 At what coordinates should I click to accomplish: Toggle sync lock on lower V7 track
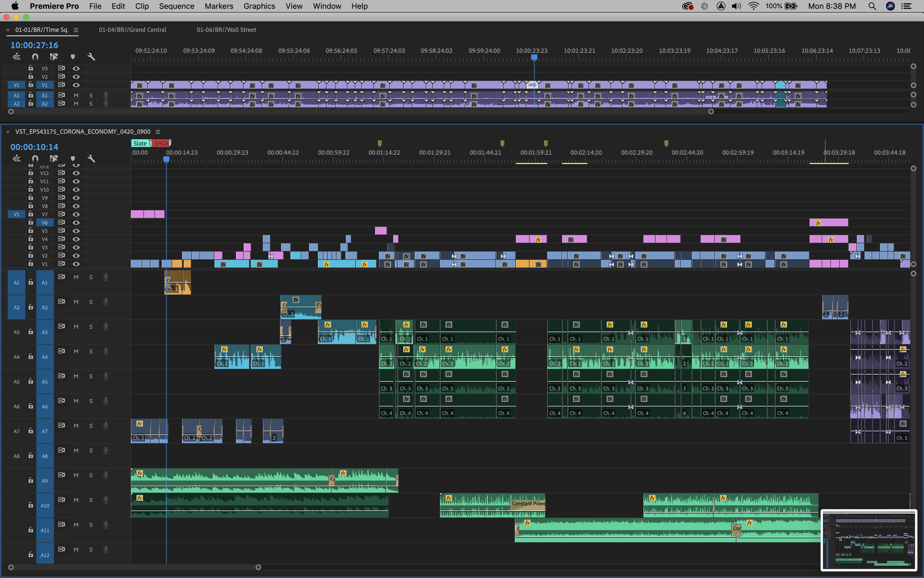[61, 214]
